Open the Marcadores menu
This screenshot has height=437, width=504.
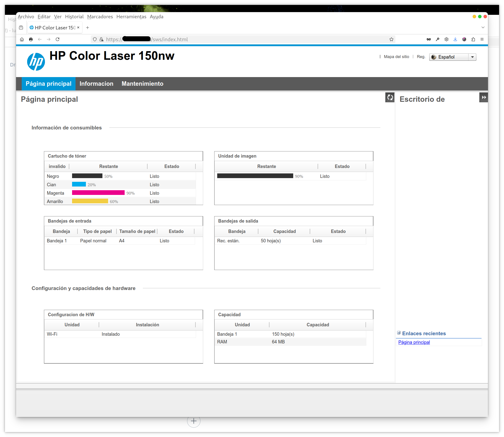pos(100,17)
